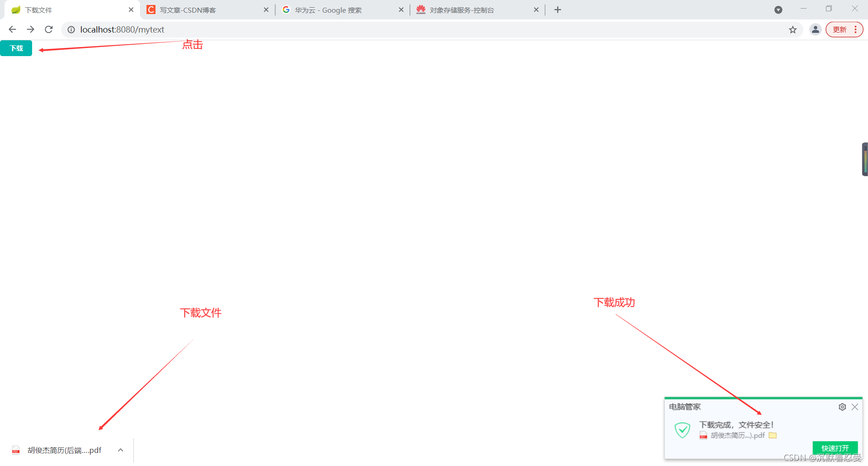This screenshot has height=466, width=868.
Task: Click the green shield safety icon
Action: (682, 430)
